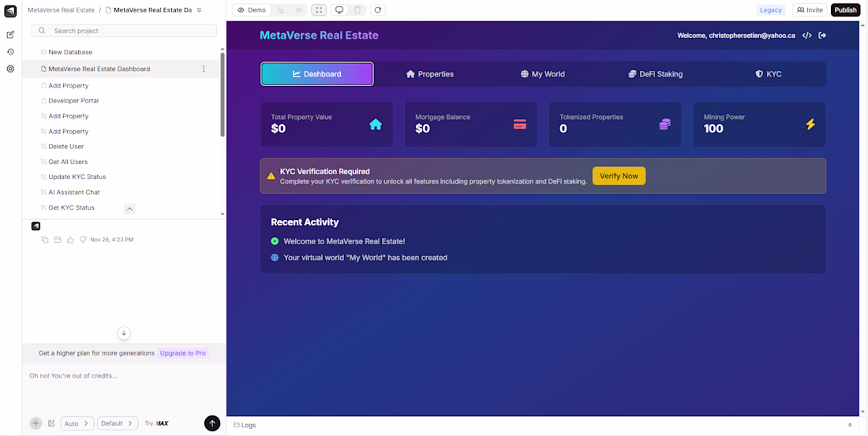Switch to mobile view icon
The width and height of the screenshot is (868, 436).
click(357, 10)
